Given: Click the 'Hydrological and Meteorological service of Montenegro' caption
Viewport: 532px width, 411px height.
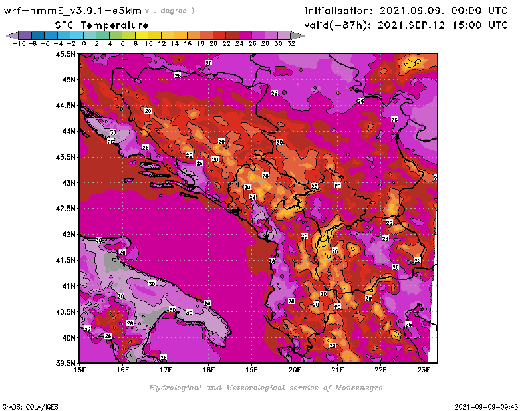Looking at the screenshot, I should [x=265, y=388].
